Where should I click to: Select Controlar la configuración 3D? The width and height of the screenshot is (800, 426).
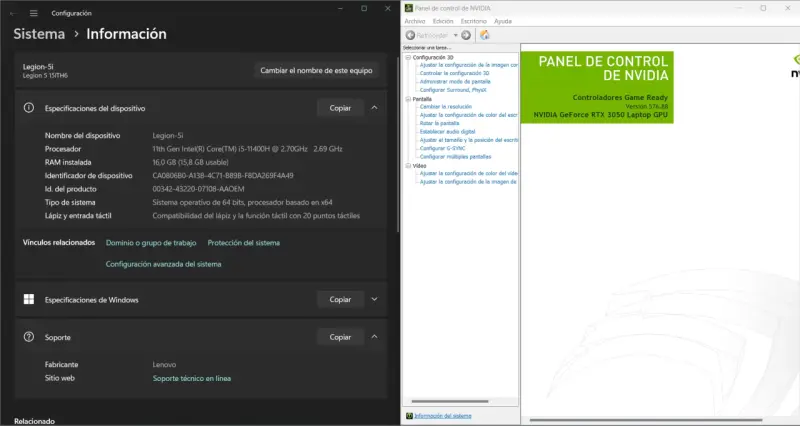point(454,73)
